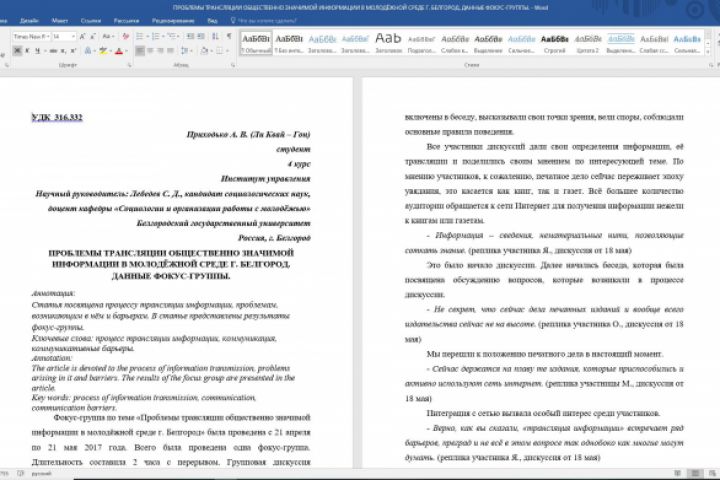Open the Рецензирование ribbon tab

[173, 21]
